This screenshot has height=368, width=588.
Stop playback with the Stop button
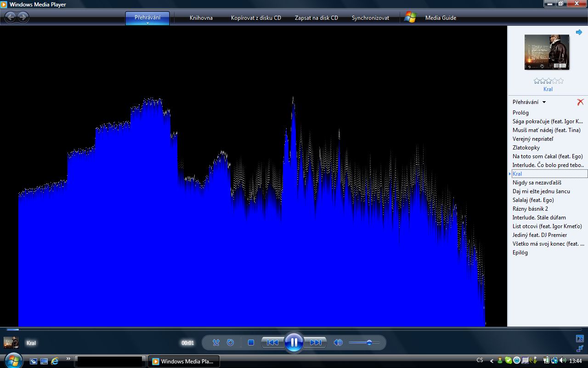point(251,342)
